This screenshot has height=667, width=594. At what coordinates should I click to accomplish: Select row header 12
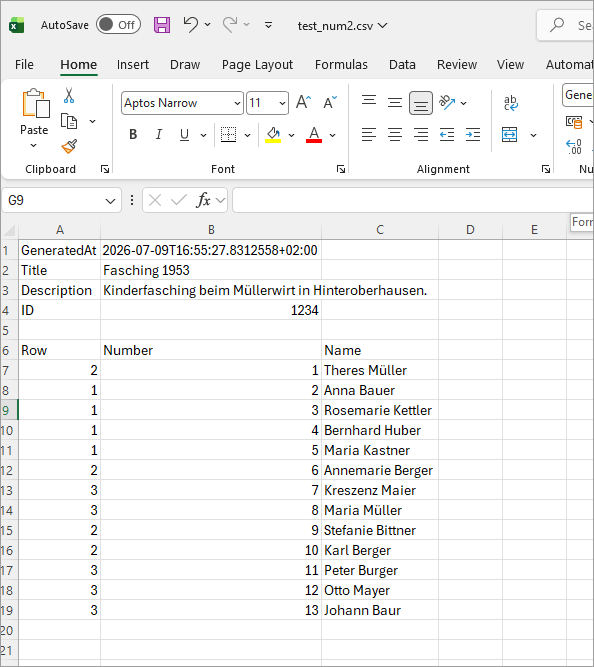[9, 470]
